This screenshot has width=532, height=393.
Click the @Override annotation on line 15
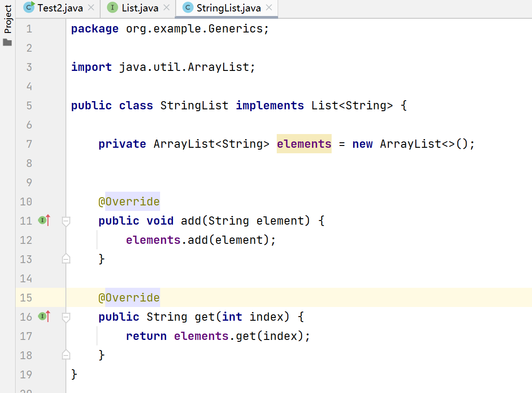pyautogui.click(x=129, y=298)
